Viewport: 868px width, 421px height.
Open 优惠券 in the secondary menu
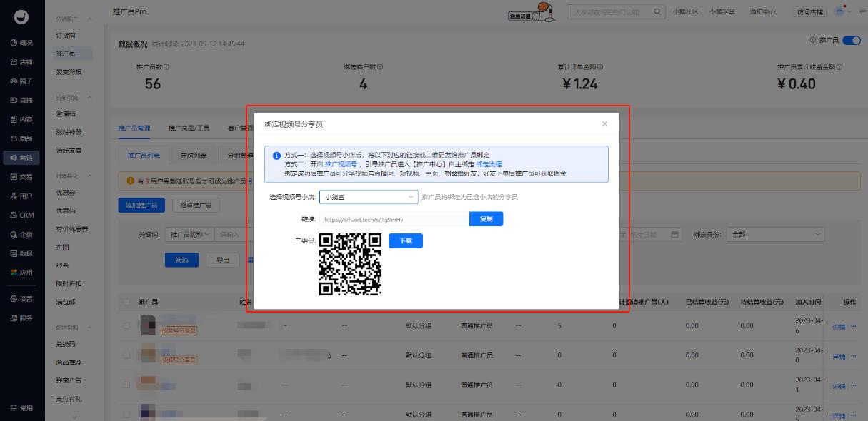66,193
